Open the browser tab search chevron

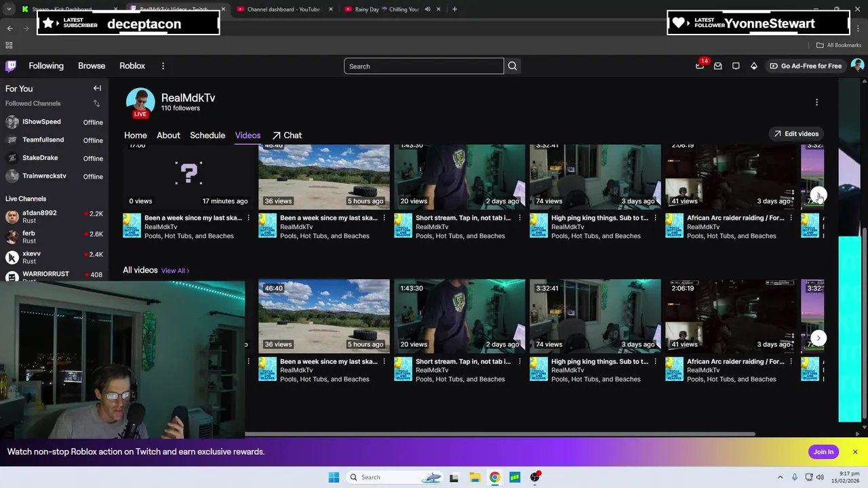9,9
